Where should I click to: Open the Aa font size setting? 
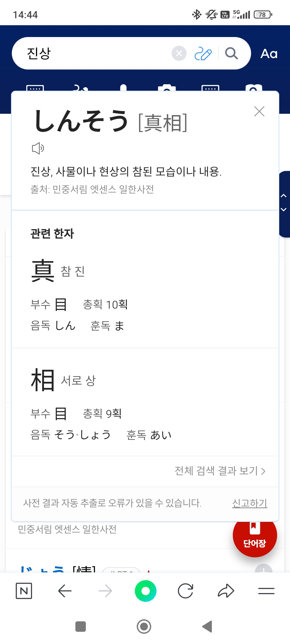coord(269,54)
